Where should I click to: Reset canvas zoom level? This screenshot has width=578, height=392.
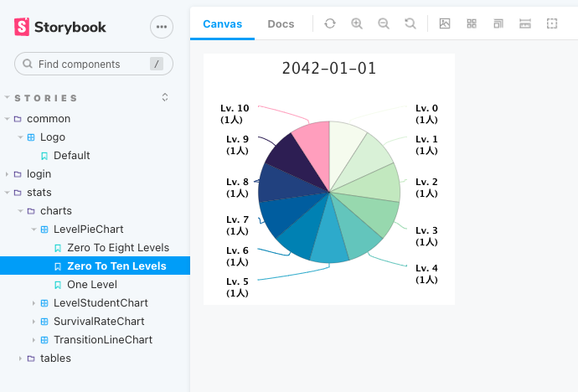click(410, 24)
